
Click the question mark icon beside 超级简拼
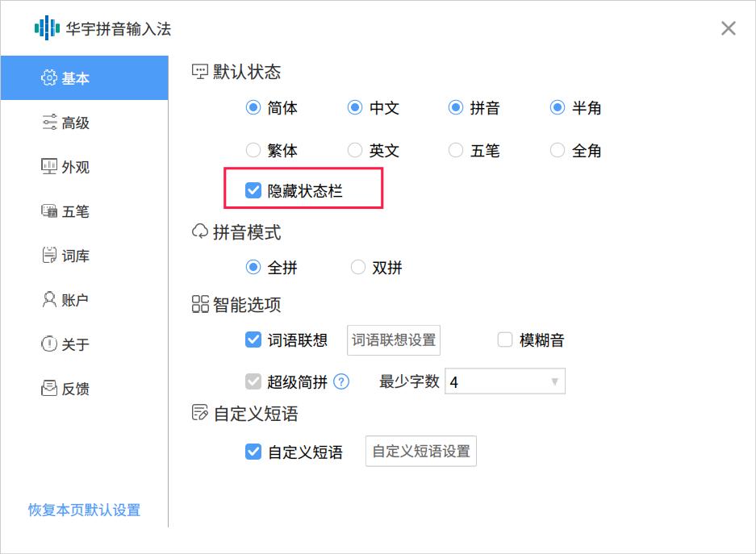click(x=341, y=381)
